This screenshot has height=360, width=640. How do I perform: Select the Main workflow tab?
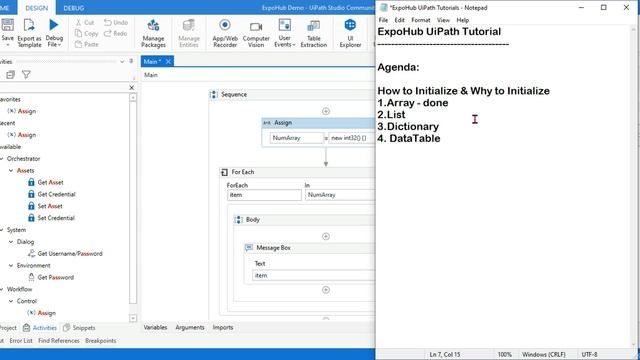[x=152, y=62]
